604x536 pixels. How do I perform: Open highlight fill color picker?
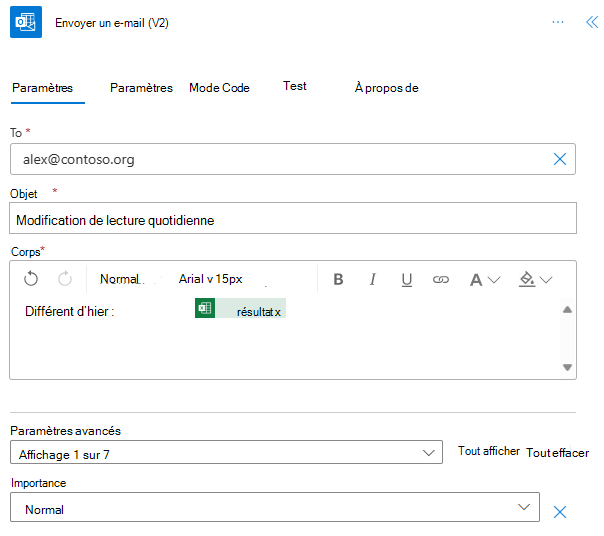point(527,279)
